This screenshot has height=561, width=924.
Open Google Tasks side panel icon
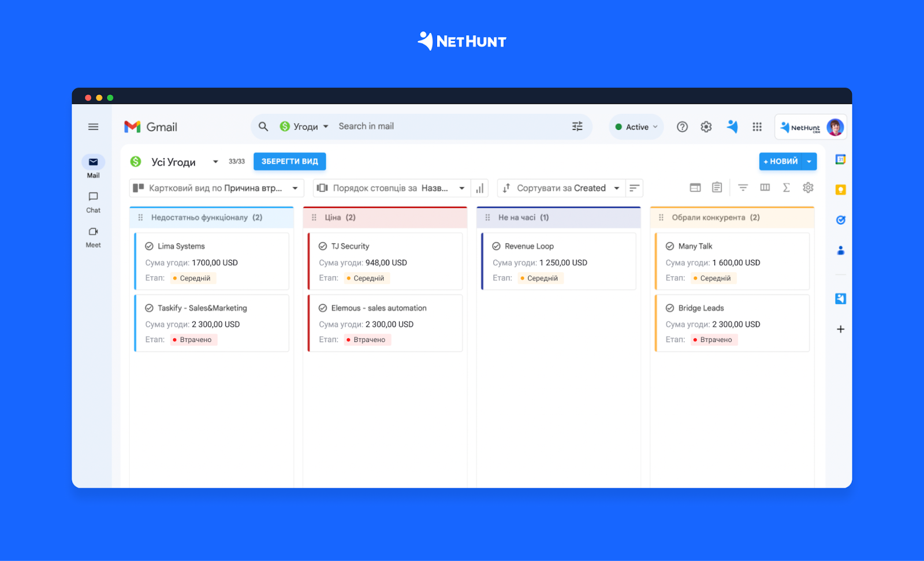pos(840,220)
